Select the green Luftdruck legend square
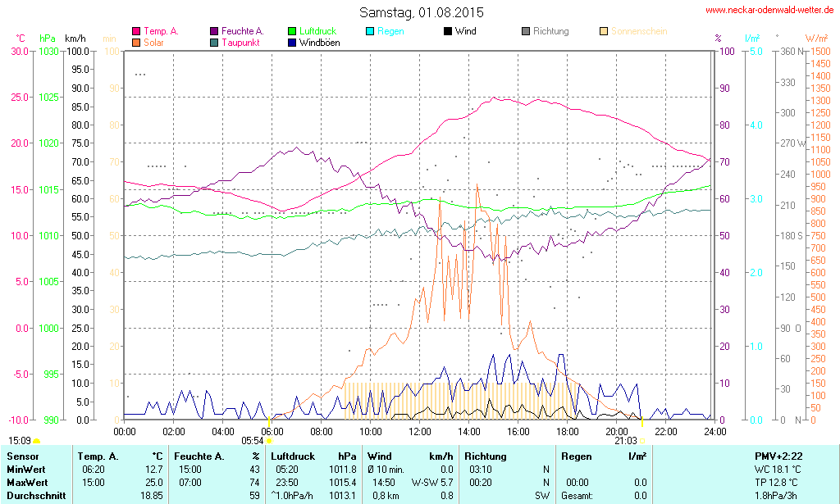Image resolution: width=840 pixels, height=504 pixels. [x=293, y=31]
